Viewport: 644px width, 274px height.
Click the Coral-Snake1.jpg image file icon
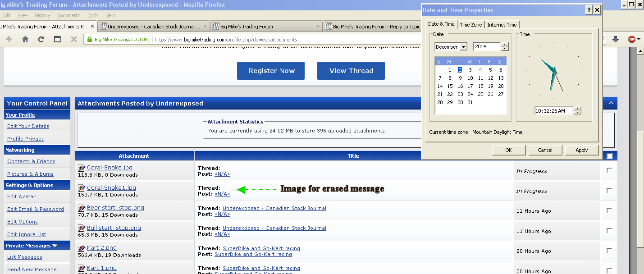pos(82,188)
